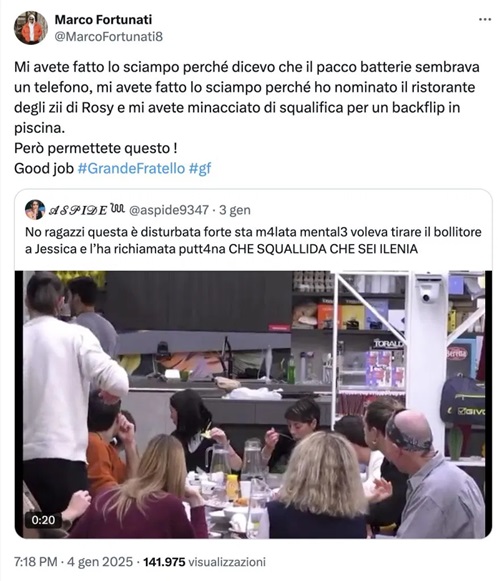Play the embedded kitchen video

tap(254, 404)
